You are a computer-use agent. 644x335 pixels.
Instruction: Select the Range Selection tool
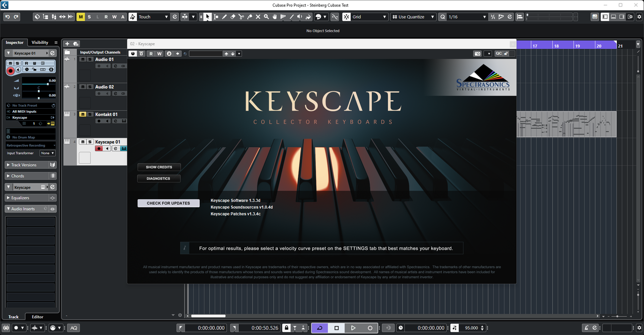tap(216, 17)
